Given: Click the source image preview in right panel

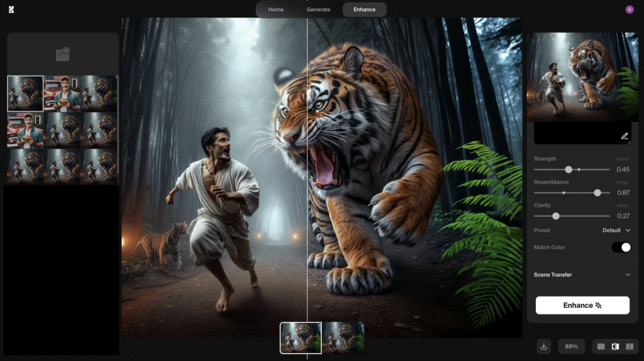Looking at the screenshot, I should pyautogui.click(x=582, y=77).
